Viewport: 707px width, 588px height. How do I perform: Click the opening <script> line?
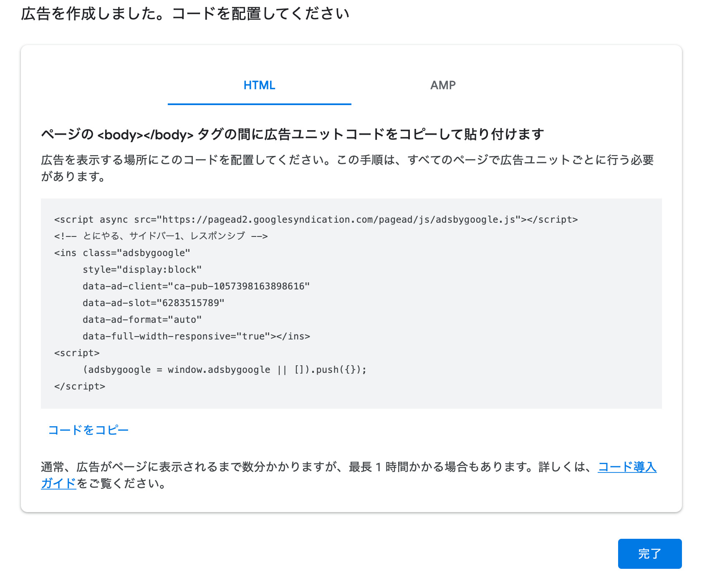[77, 353]
